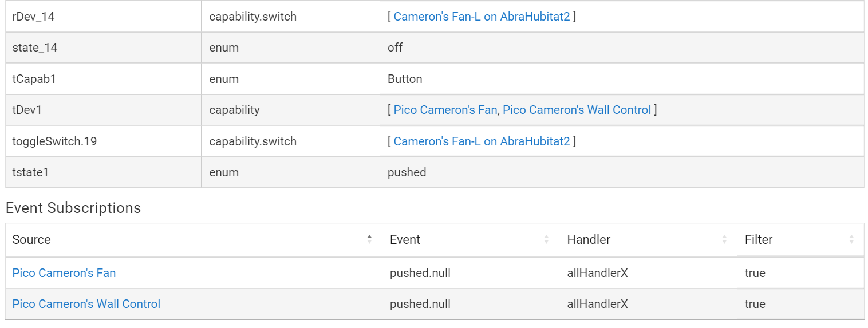Select the toggleSwitch.19 setting name cell
The width and height of the screenshot is (868, 328).
pos(54,141)
